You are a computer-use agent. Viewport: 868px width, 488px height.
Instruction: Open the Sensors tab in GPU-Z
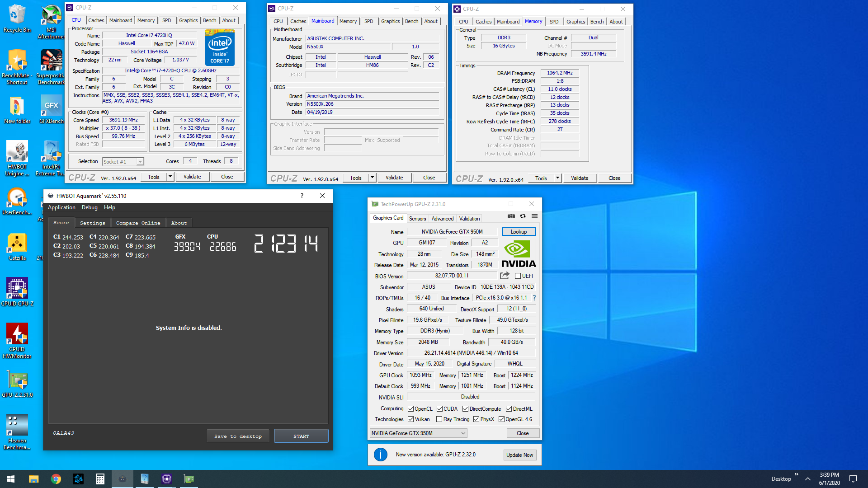pos(417,219)
